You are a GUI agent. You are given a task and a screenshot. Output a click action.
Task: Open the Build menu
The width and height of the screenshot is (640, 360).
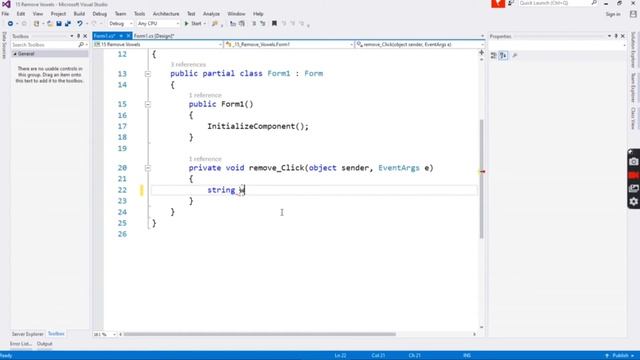[x=79, y=14]
